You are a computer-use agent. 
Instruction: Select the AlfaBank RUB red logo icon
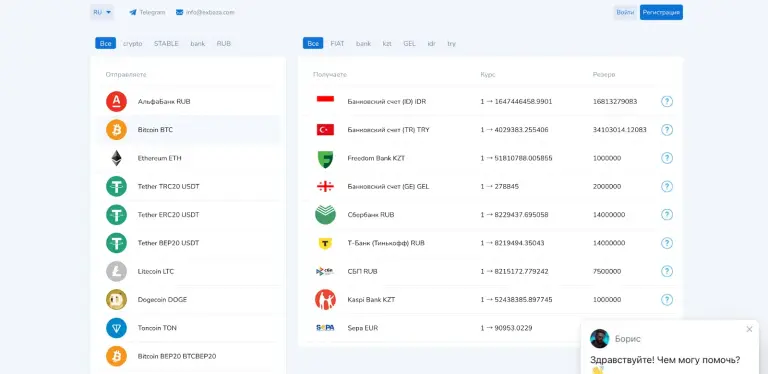pyautogui.click(x=116, y=101)
